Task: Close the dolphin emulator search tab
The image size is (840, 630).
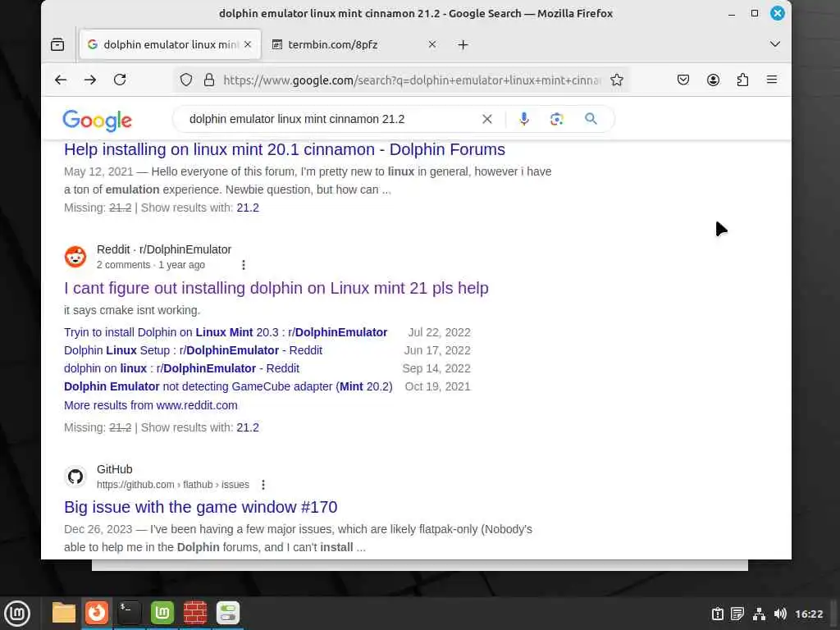Action: pyautogui.click(x=248, y=44)
